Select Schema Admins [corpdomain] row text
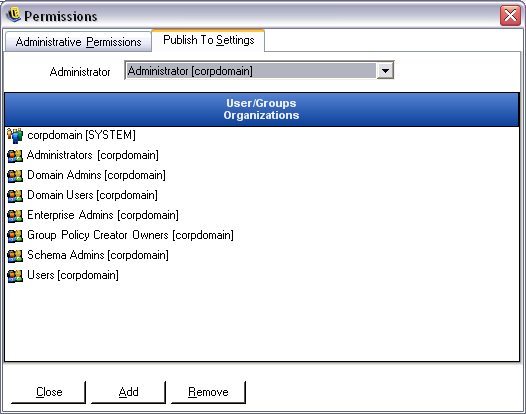Screen dimensions: 526x414 click(x=98, y=255)
